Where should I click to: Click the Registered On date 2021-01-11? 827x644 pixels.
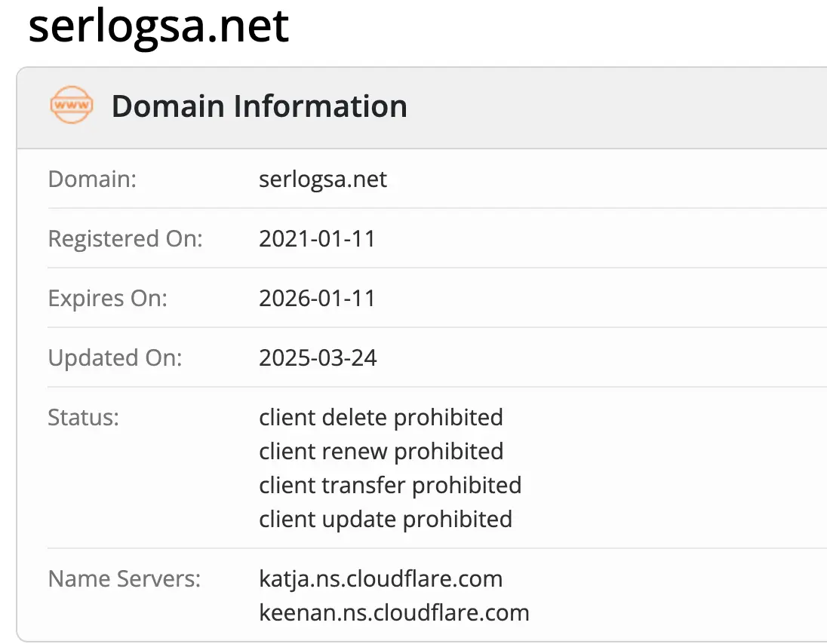click(317, 239)
